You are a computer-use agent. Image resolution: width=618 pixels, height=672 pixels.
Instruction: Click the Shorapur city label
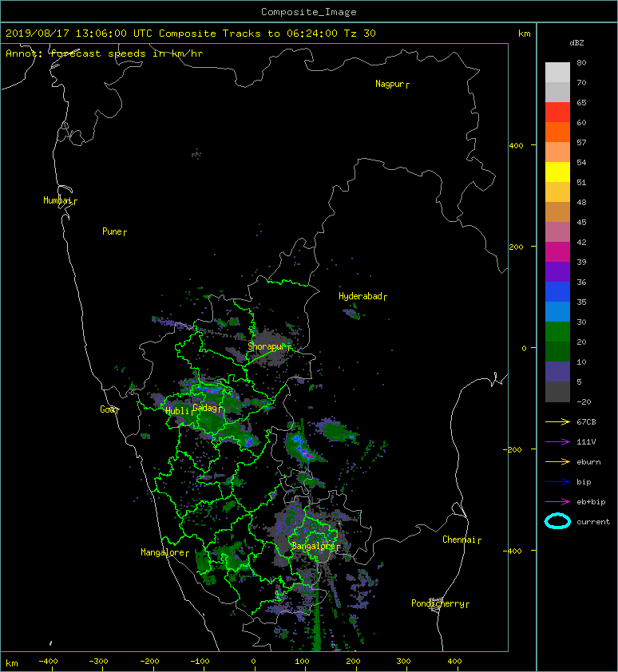tap(269, 346)
